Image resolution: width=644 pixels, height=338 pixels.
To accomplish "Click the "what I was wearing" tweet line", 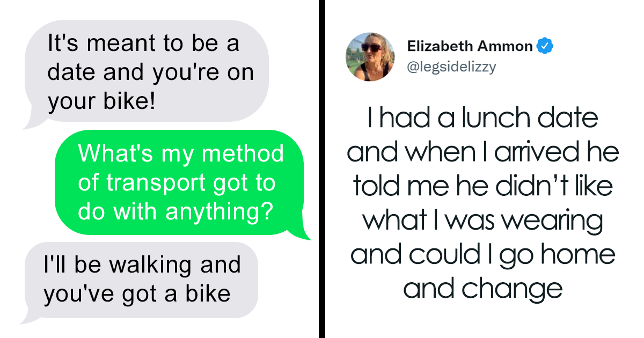I will 483,221.
